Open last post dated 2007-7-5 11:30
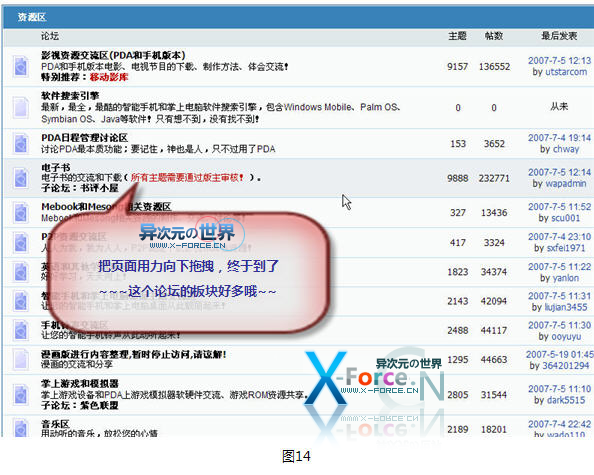 [x=560, y=325]
